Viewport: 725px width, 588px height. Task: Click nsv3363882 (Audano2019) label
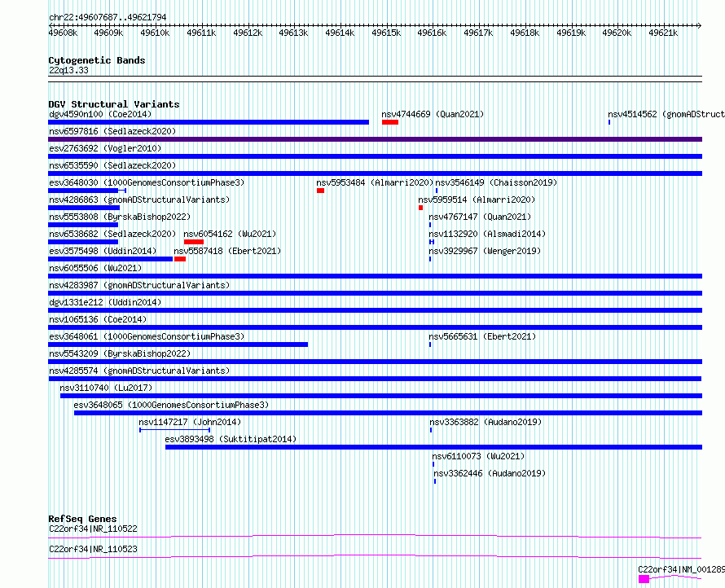486,422
